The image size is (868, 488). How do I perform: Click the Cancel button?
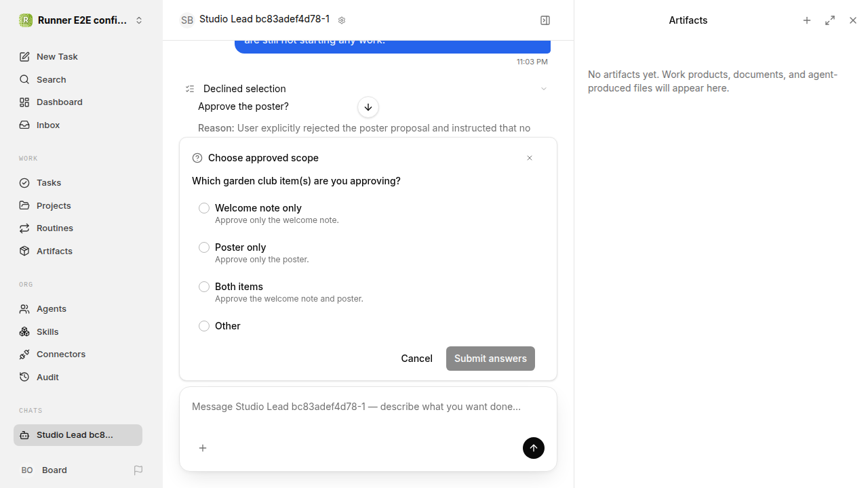tap(416, 359)
